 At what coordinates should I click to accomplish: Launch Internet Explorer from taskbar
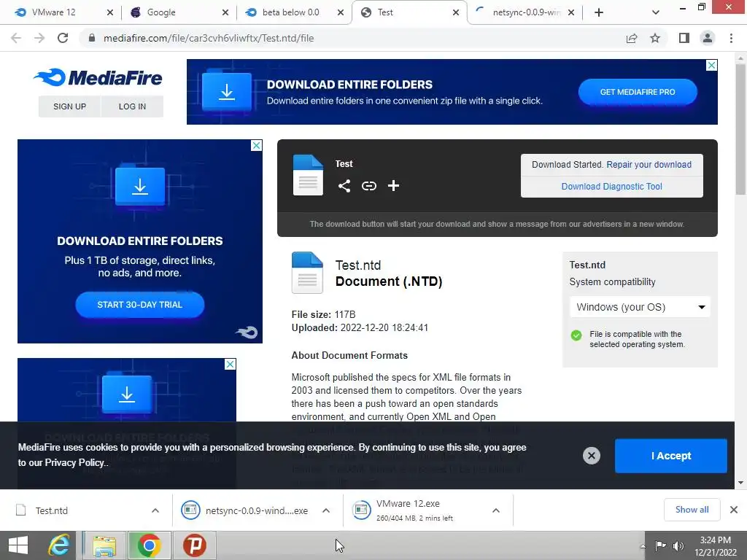click(x=60, y=545)
